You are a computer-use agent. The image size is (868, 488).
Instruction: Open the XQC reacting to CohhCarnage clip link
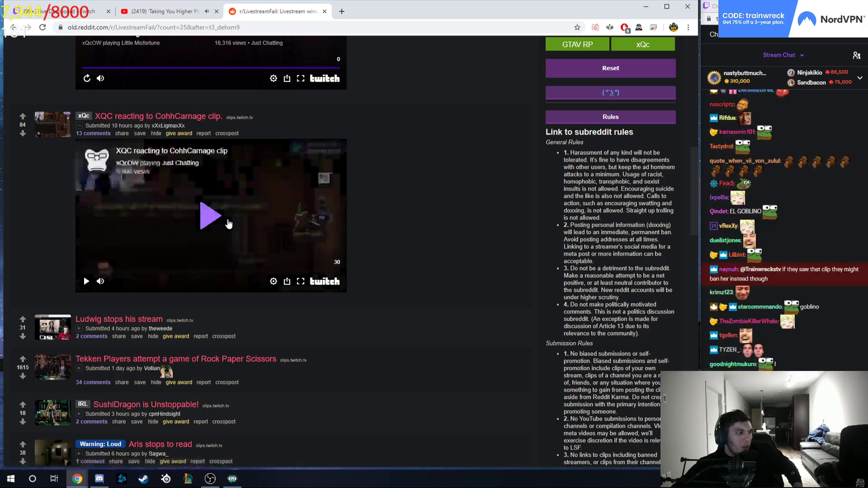158,116
